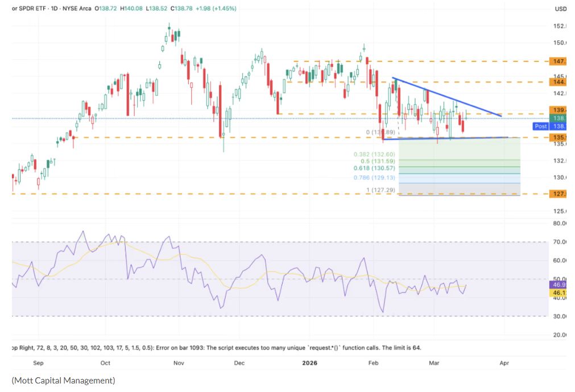Click the orange 147 price level tag
Viewport: 575px width, 392px height.
[x=558, y=61]
